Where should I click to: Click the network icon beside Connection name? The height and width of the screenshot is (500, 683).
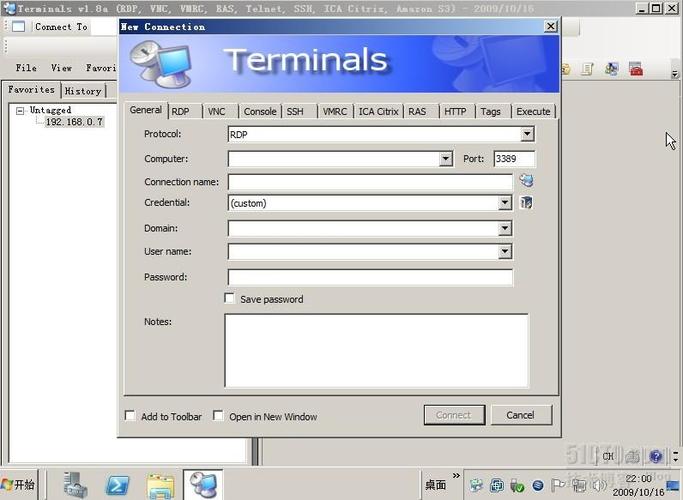pyautogui.click(x=526, y=180)
